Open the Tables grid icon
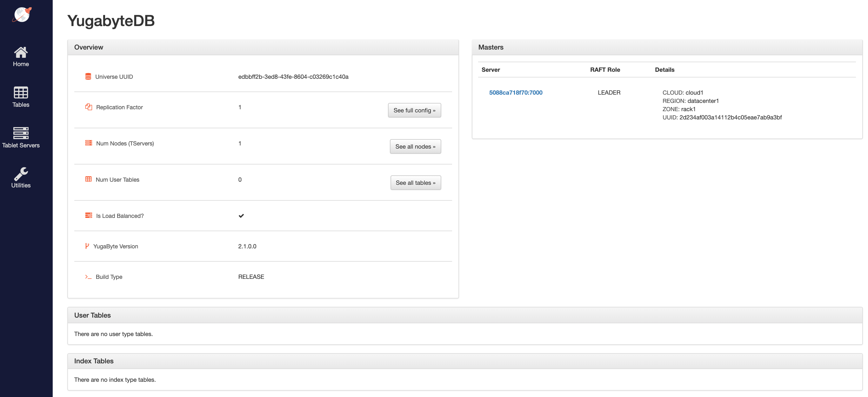The height and width of the screenshot is (397, 868). [21, 92]
